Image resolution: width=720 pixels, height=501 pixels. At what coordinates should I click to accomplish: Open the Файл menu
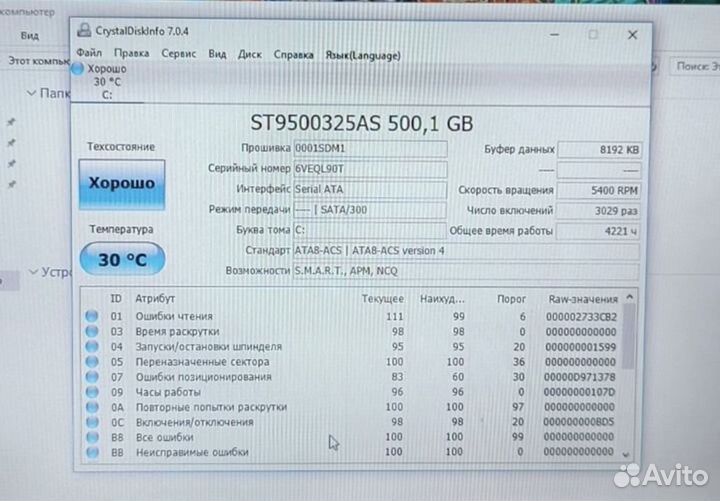[x=89, y=53]
